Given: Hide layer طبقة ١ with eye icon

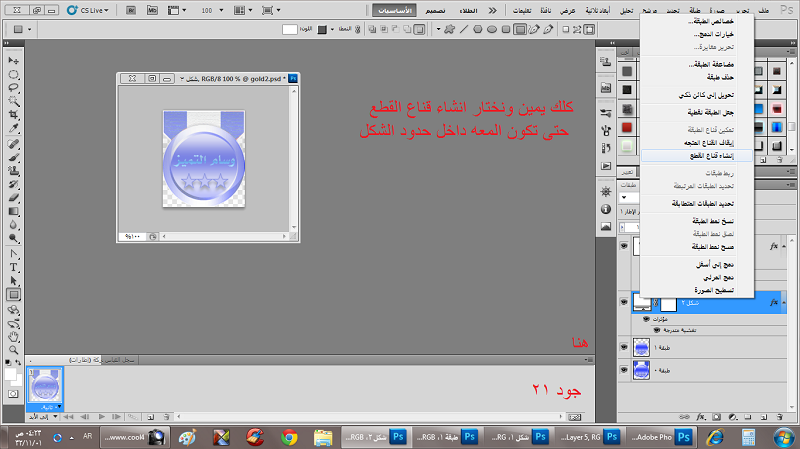Looking at the screenshot, I should (x=625, y=347).
